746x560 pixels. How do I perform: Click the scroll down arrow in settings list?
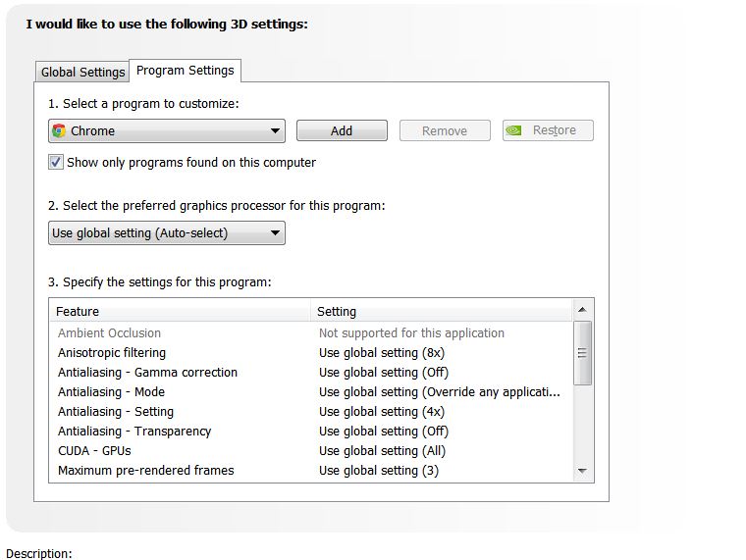coord(582,471)
